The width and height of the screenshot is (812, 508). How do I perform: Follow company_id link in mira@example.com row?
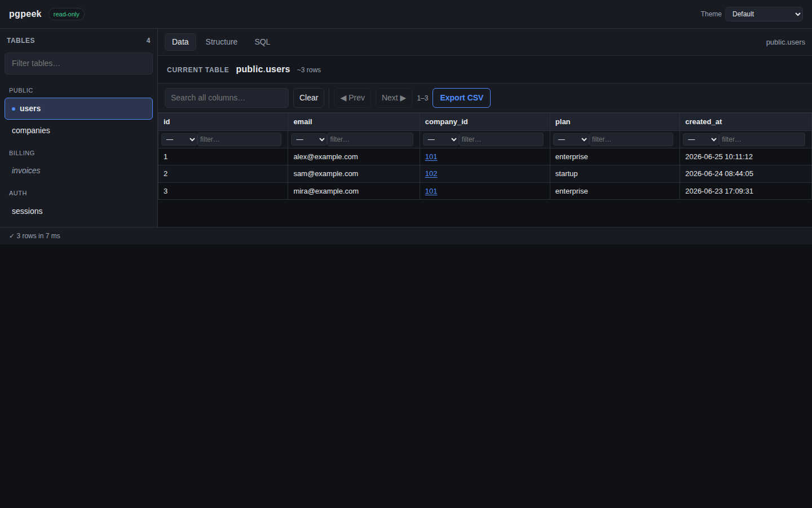[x=431, y=191]
